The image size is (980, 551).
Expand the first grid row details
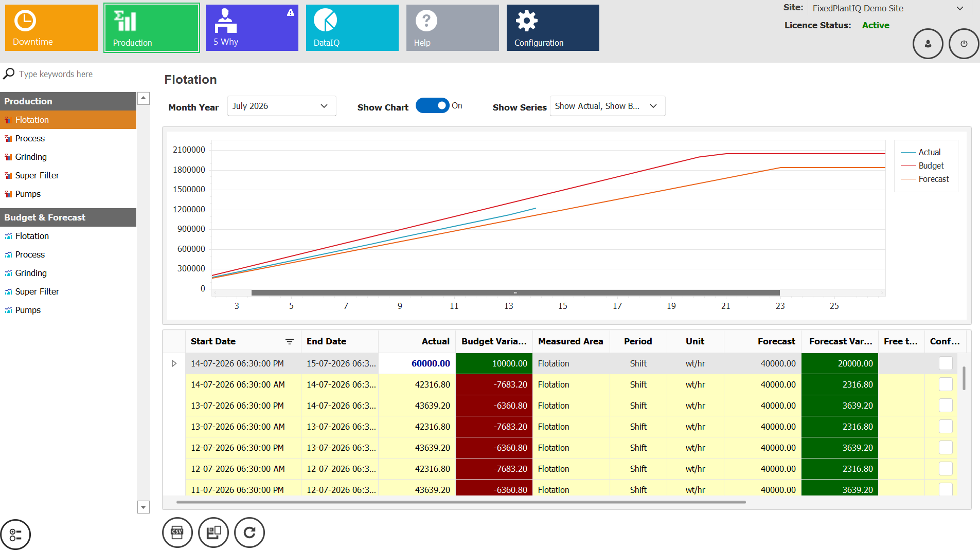click(x=174, y=363)
